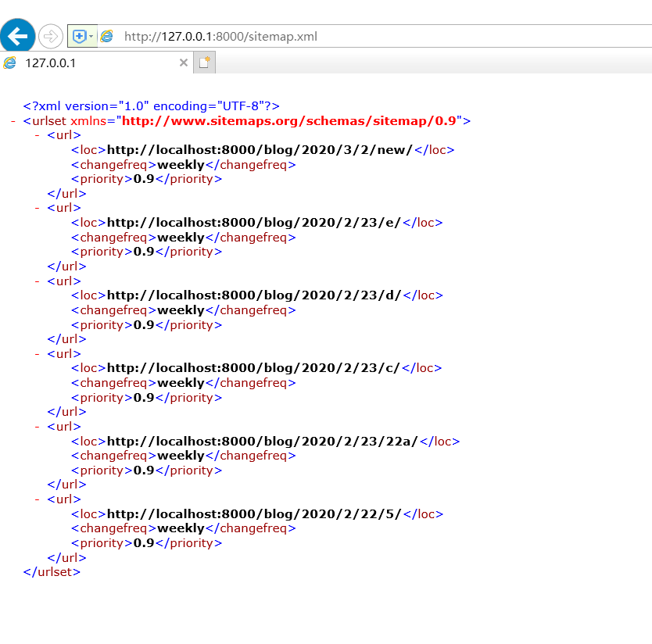Close the 127.0.0.1 tab

184,63
